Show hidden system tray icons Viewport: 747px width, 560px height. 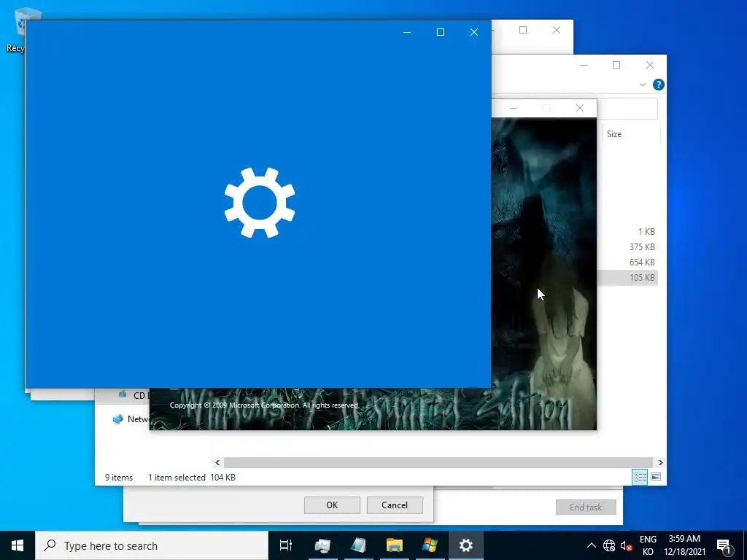click(591, 545)
